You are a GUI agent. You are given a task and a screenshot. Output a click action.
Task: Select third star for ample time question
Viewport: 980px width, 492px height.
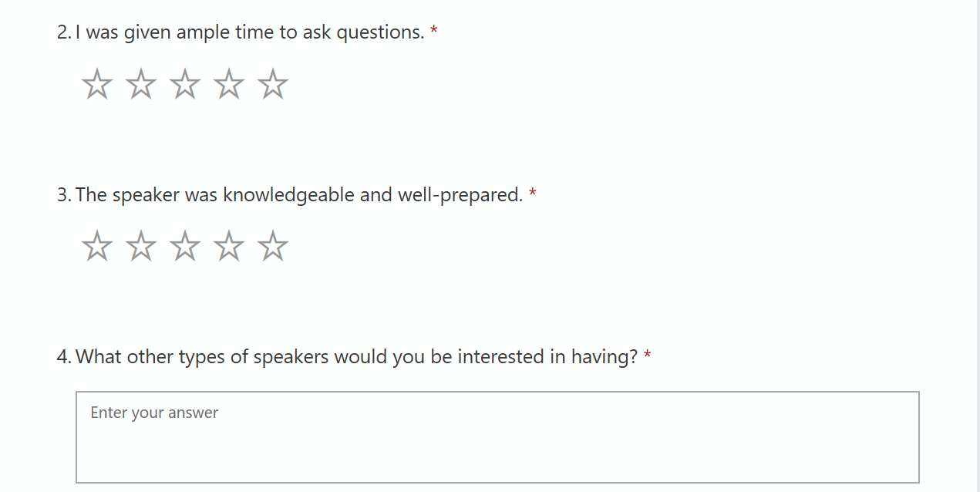[x=185, y=84]
